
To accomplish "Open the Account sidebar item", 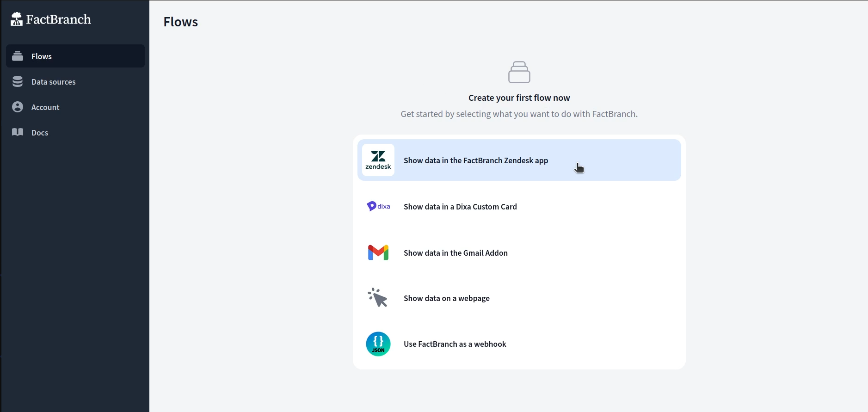I will tap(75, 107).
